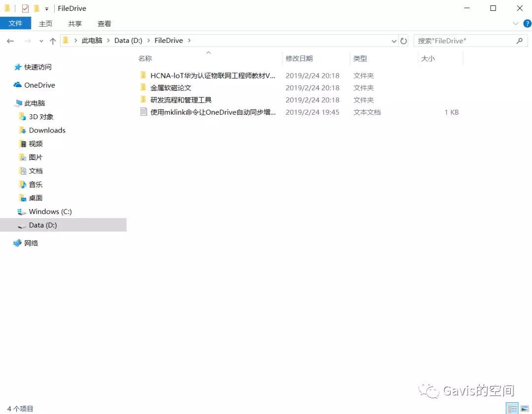Go up one folder level
The width and height of the screenshot is (532, 414).
click(53, 41)
